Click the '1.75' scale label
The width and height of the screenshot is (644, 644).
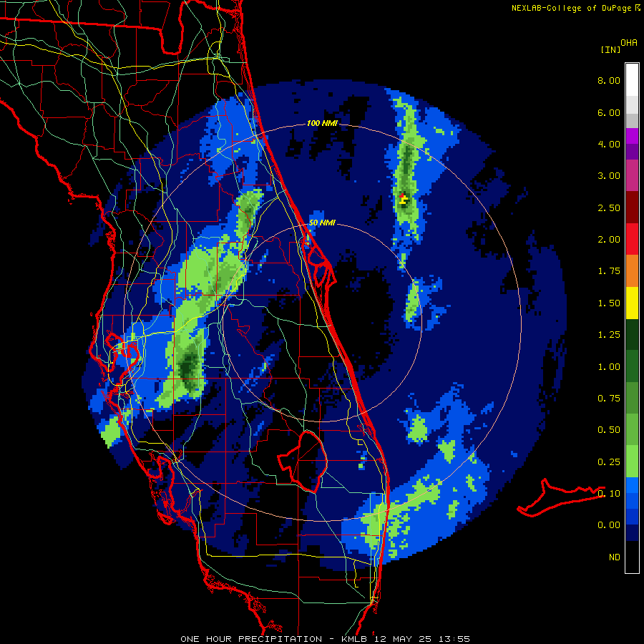click(609, 271)
